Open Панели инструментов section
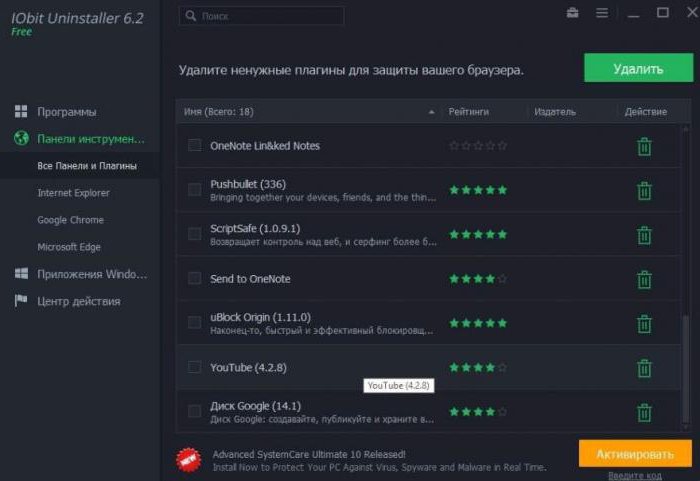Image resolution: width=700 pixels, height=481 pixels. pyautogui.click(x=91, y=139)
